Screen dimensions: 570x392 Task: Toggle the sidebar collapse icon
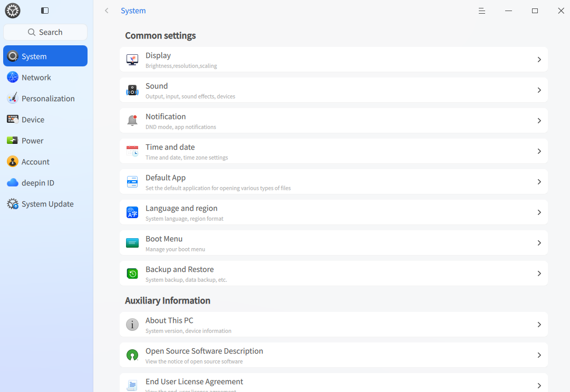point(45,11)
